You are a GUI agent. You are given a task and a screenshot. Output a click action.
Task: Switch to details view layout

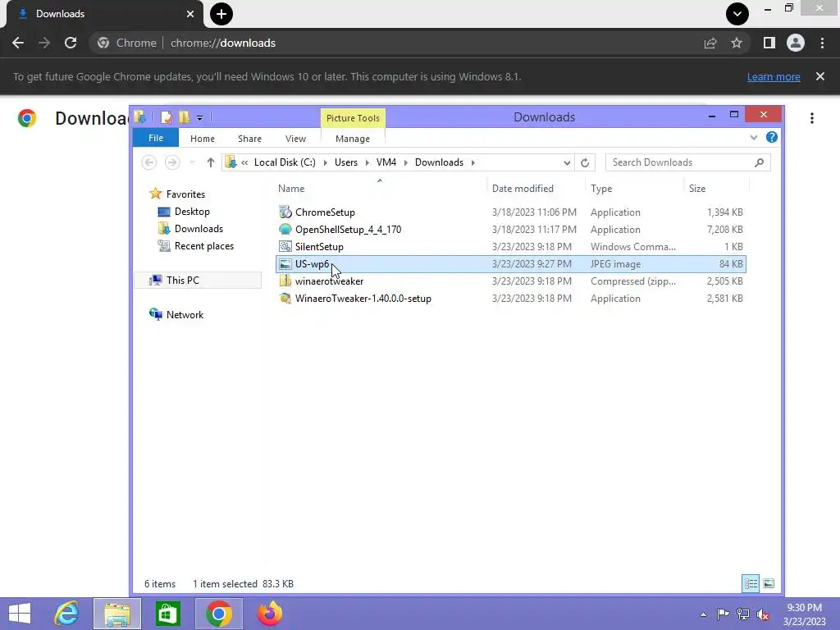[x=751, y=583]
